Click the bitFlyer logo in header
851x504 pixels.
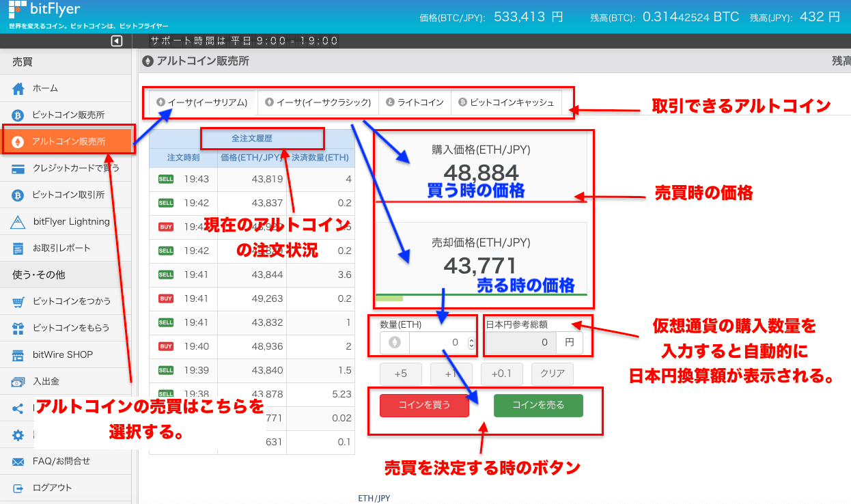point(45,11)
